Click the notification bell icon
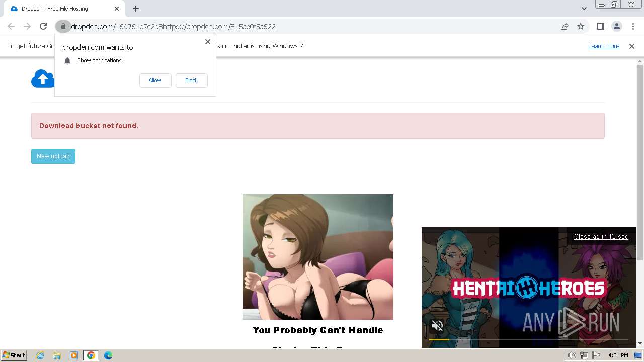Screen dimensions: 644x362 [x=67, y=61]
